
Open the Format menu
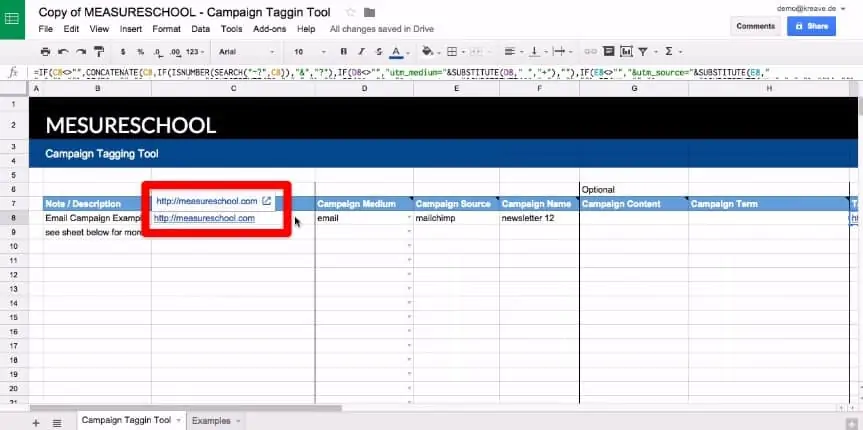167,29
